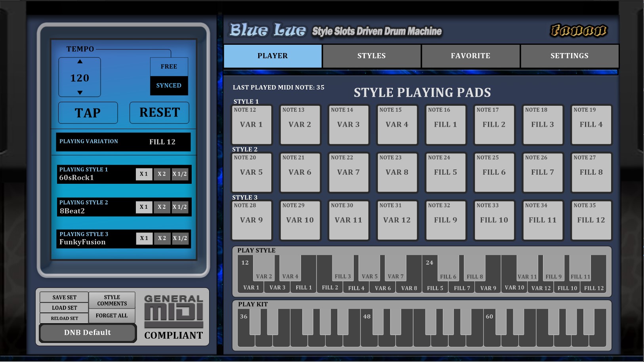The image size is (644, 362).
Task: Trigger the VAR 1 pad
Action: point(251,125)
